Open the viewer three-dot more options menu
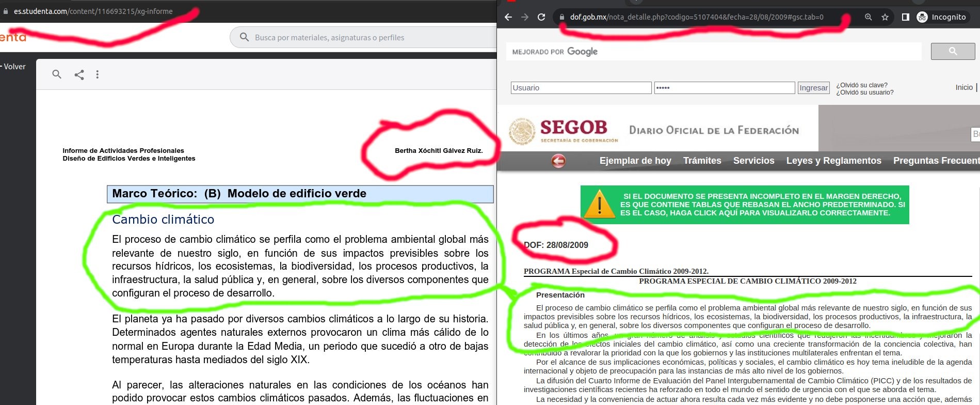Screen dimensions: 980x405 (x=97, y=74)
